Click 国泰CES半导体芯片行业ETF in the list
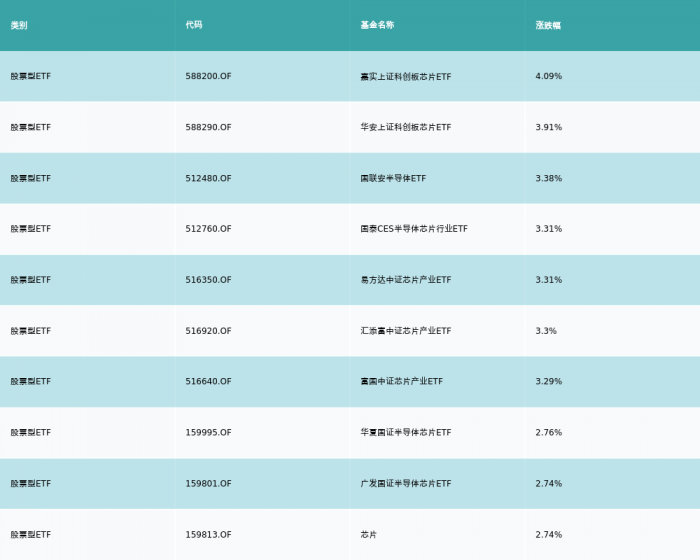 414,229
